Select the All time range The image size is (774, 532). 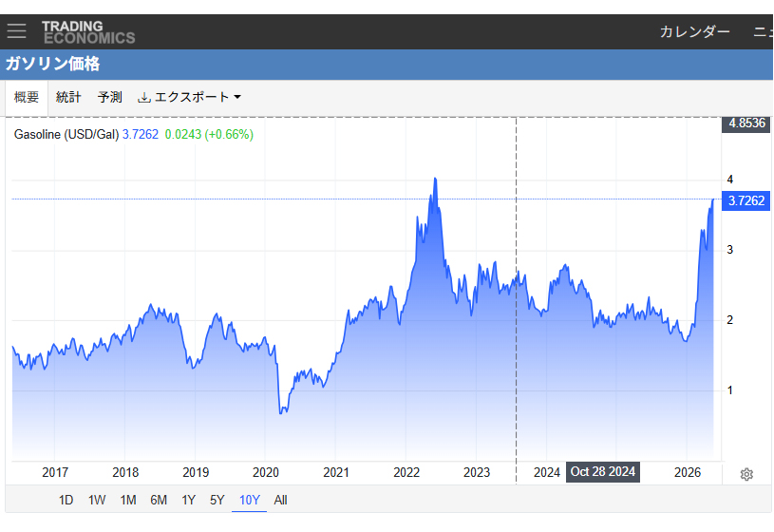click(280, 501)
